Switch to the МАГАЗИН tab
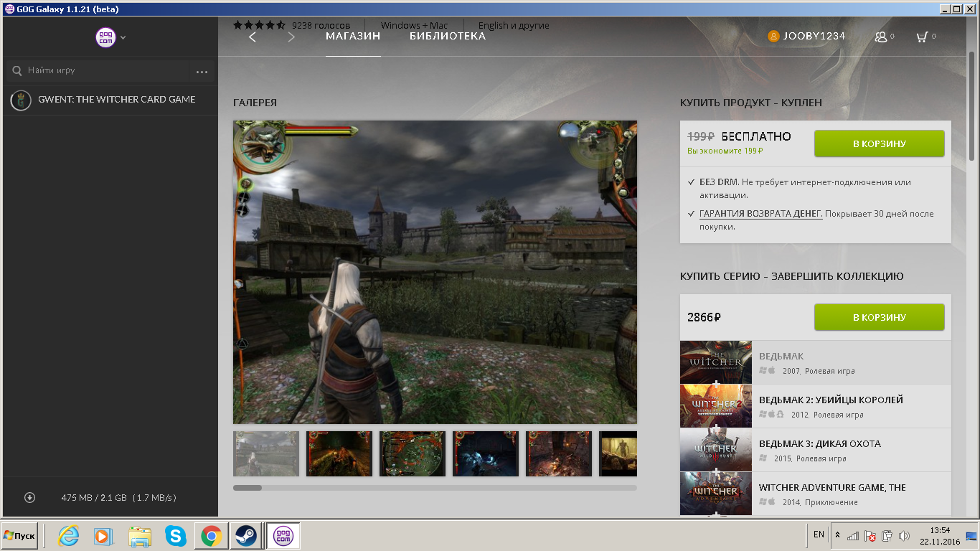Screen dimensions: 980x551 353,36
